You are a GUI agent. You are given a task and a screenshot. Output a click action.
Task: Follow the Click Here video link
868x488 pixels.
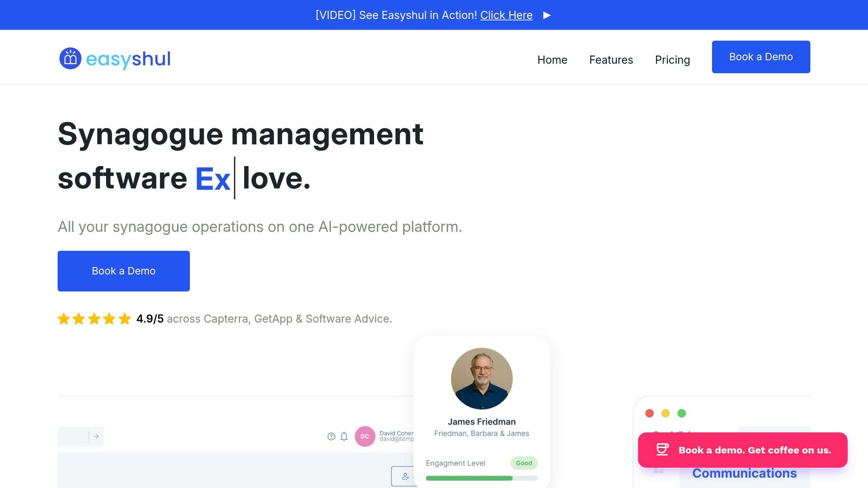[x=506, y=15]
